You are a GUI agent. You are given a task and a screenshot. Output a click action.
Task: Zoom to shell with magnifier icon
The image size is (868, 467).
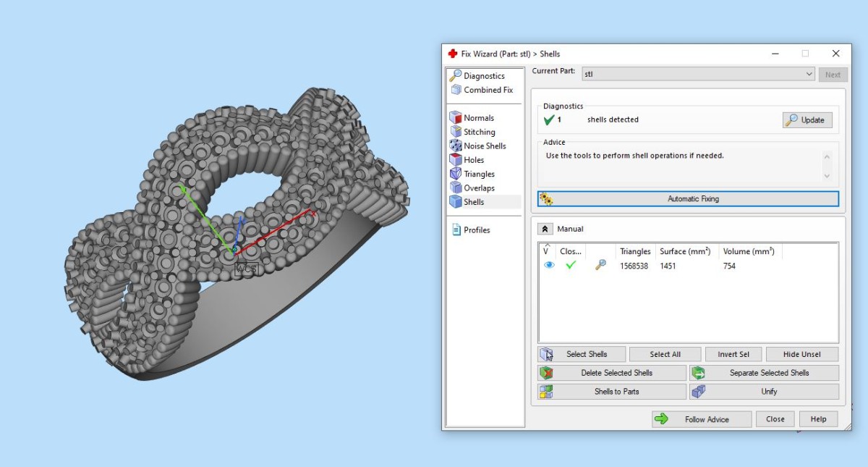pyautogui.click(x=600, y=266)
